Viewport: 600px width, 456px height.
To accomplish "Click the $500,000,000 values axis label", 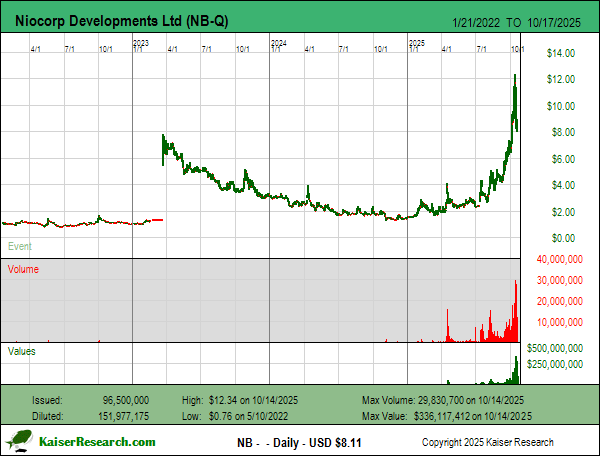I will tap(554, 348).
